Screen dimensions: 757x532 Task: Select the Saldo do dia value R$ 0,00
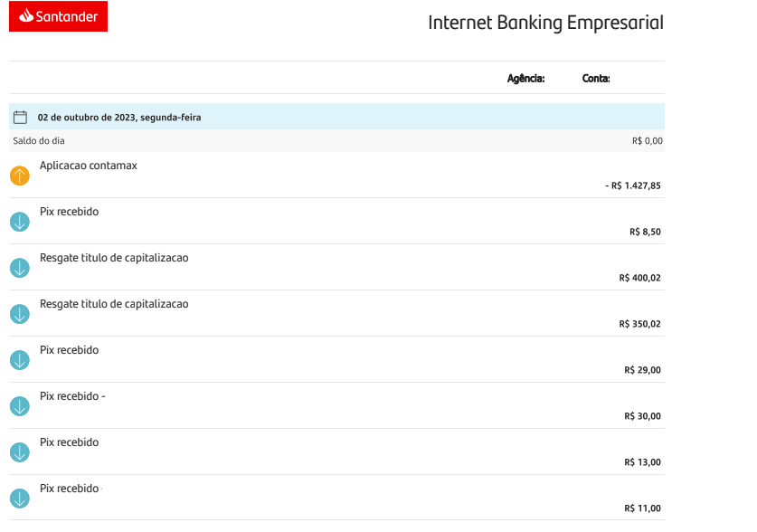click(648, 141)
